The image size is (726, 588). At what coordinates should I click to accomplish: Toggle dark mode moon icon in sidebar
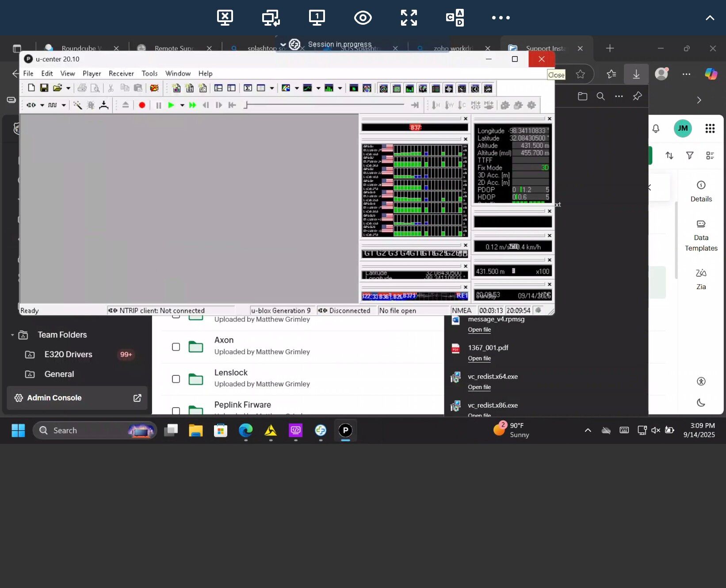(x=701, y=403)
